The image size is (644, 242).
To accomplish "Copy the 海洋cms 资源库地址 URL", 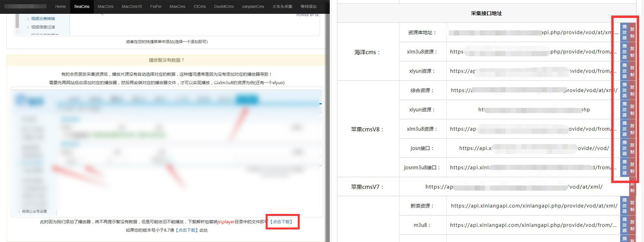I will 632,32.
